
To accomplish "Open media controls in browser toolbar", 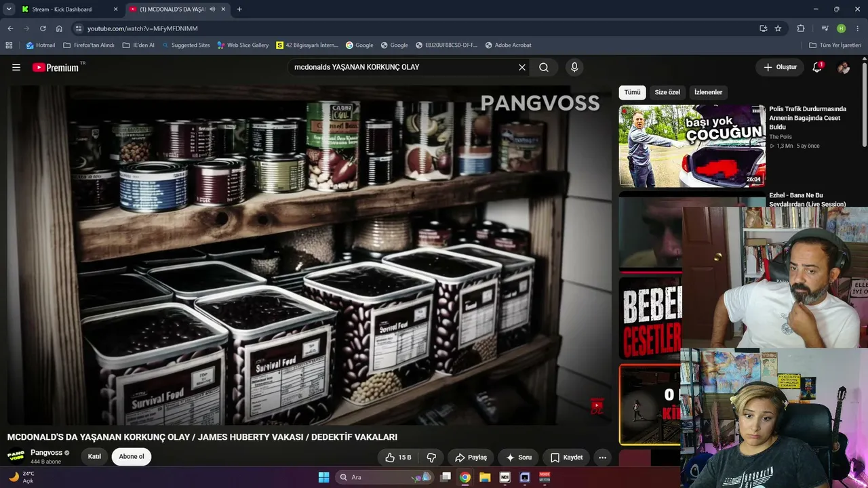I will 825,28.
